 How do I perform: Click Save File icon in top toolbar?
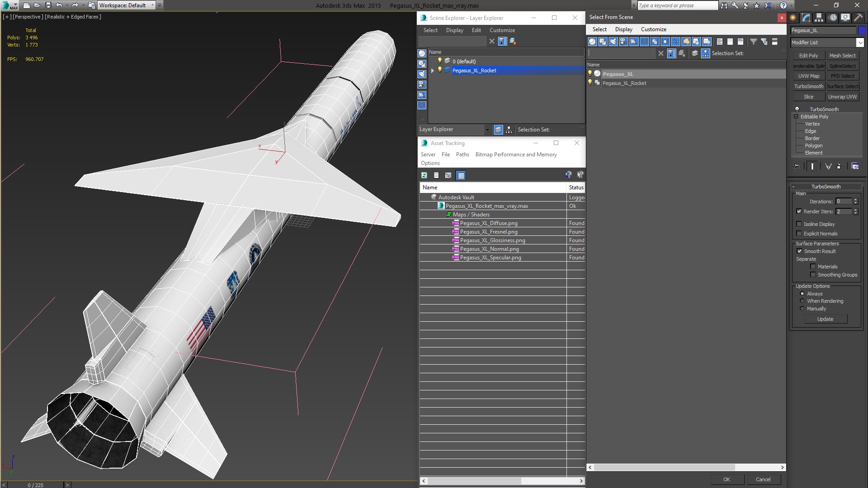pos(48,5)
